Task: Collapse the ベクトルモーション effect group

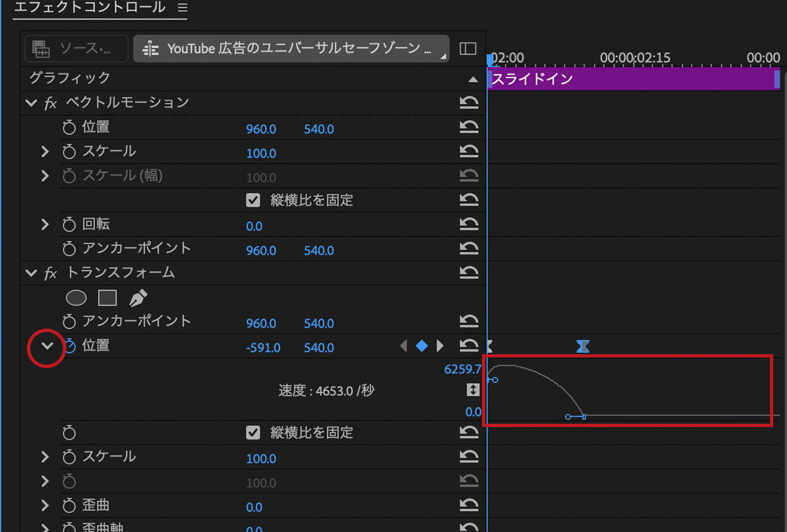Action: (x=30, y=103)
